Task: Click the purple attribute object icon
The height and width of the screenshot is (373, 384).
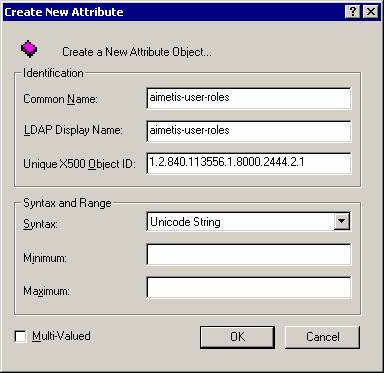Action: pyautogui.click(x=29, y=49)
